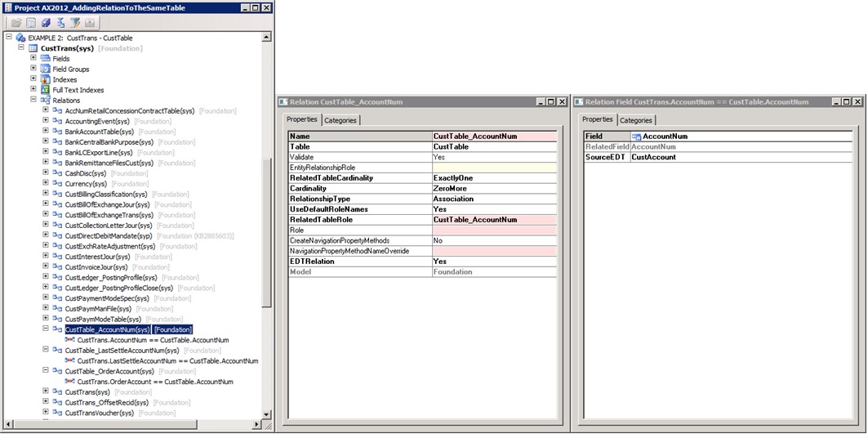This screenshot has width=868, height=434.
Task: Click the blue 3D cube toolbar icon
Action: [45, 22]
